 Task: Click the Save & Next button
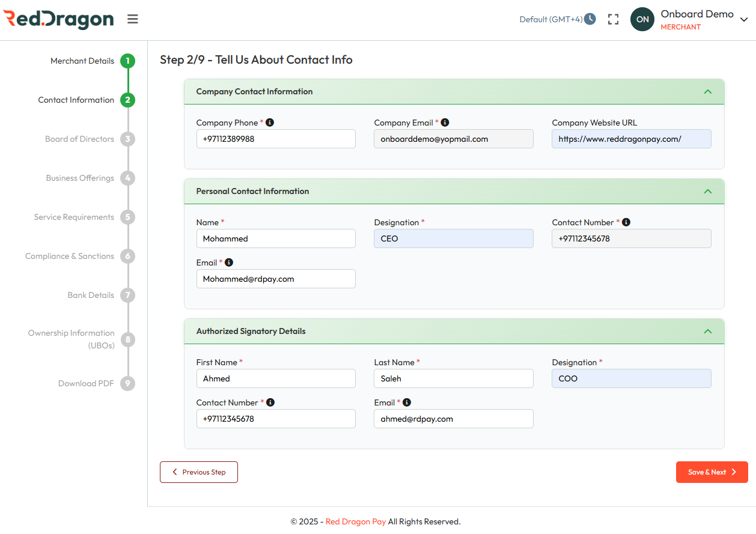tap(712, 472)
